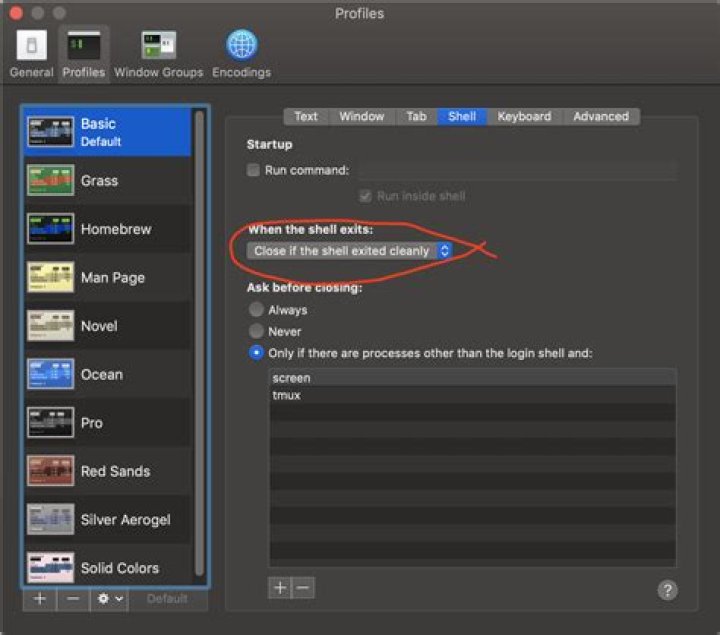Open the Window Groups pane
Screen dimensions: 720x635
158,53
